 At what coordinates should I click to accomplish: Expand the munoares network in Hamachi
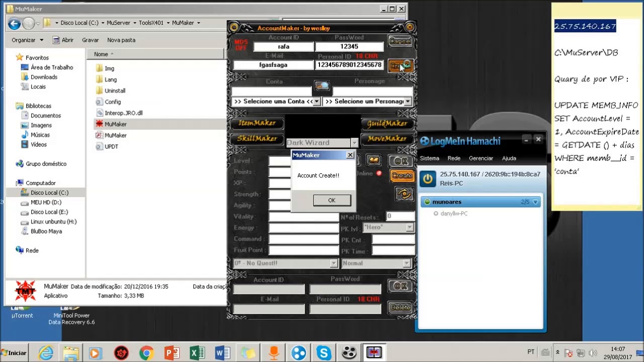click(x=535, y=202)
